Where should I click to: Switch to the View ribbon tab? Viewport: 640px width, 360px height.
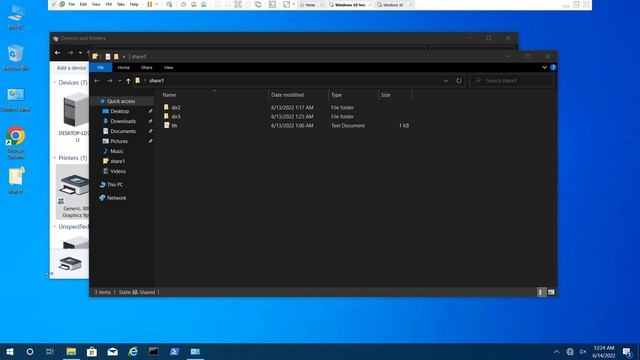tap(168, 68)
